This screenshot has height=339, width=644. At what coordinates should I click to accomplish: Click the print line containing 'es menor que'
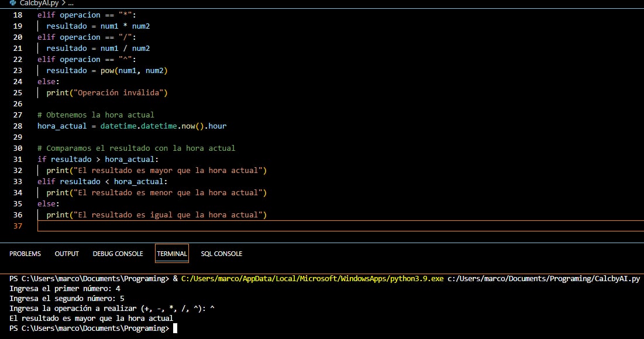coord(157,192)
